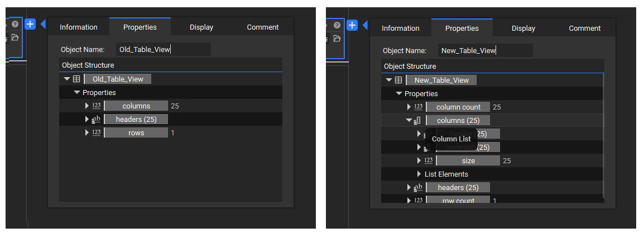Click the number type icon beside the size property

[429, 161]
